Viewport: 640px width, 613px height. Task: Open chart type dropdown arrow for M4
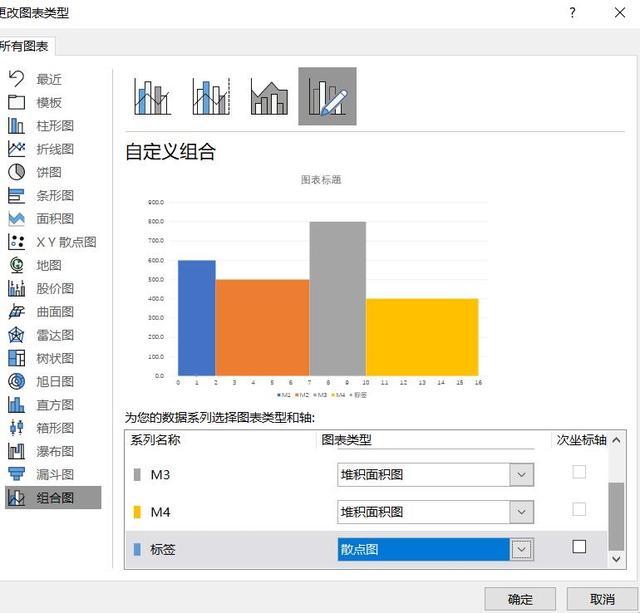(x=521, y=512)
